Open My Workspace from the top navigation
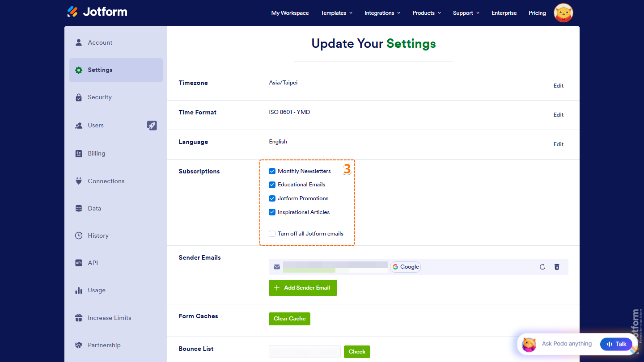 point(290,13)
